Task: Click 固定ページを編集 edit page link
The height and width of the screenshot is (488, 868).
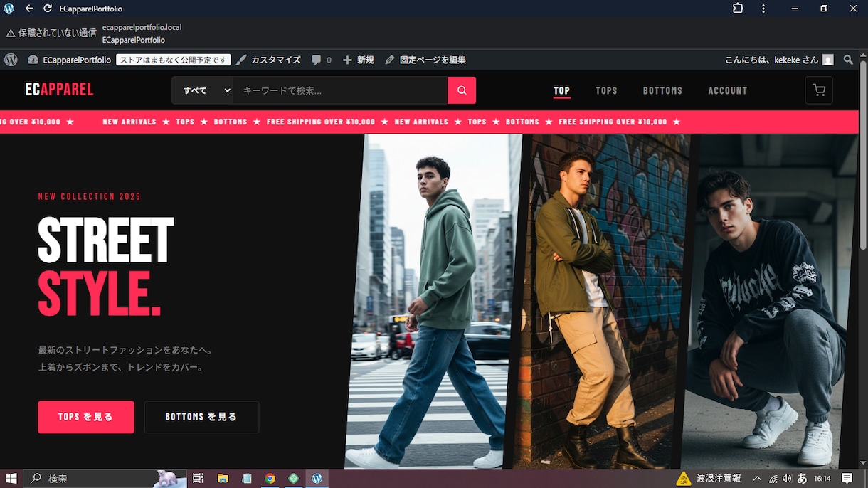Action: point(425,60)
